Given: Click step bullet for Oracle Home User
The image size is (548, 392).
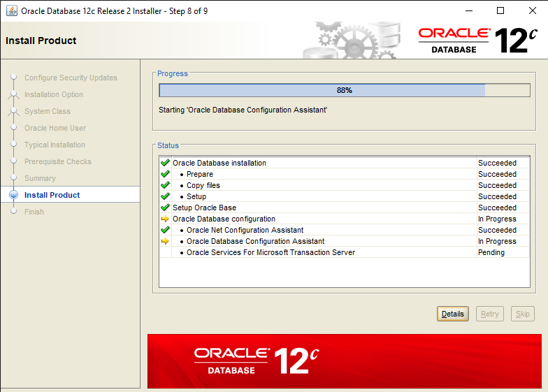Looking at the screenshot, I should (14, 128).
